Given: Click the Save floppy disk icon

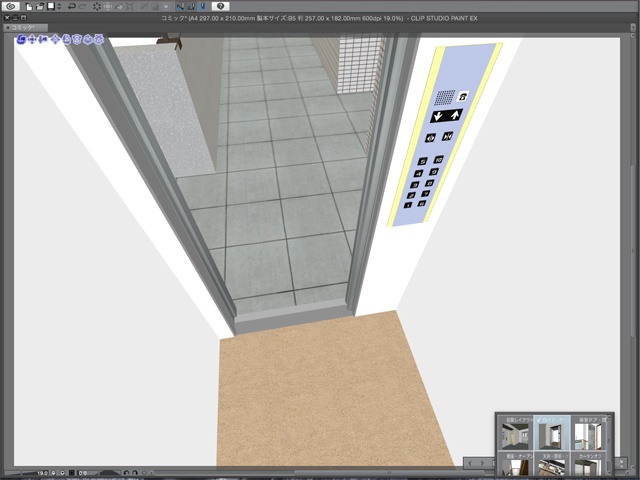Looking at the screenshot, I should pyautogui.click(x=51, y=6).
